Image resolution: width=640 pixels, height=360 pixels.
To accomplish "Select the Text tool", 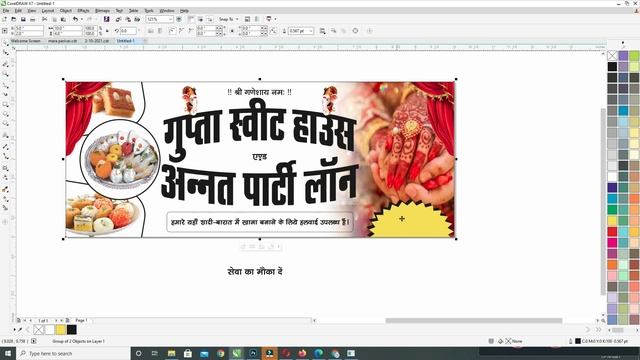I will click(x=5, y=135).
